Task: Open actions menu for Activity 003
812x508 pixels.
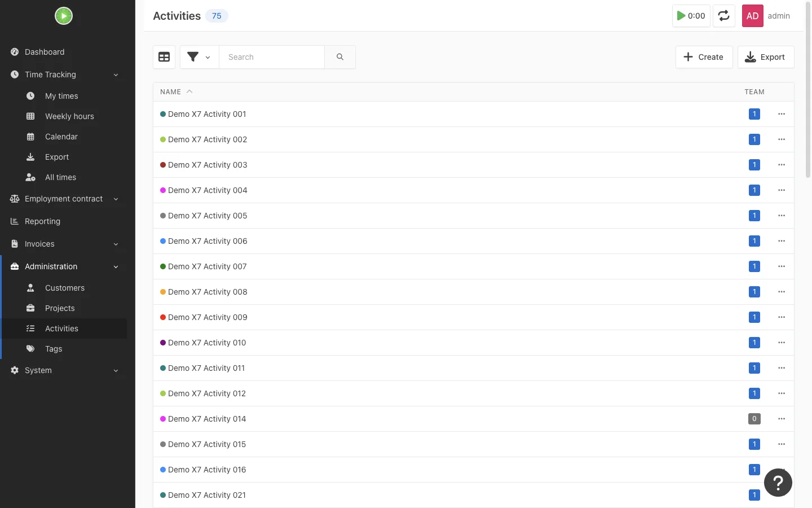Action: [782, 165]
